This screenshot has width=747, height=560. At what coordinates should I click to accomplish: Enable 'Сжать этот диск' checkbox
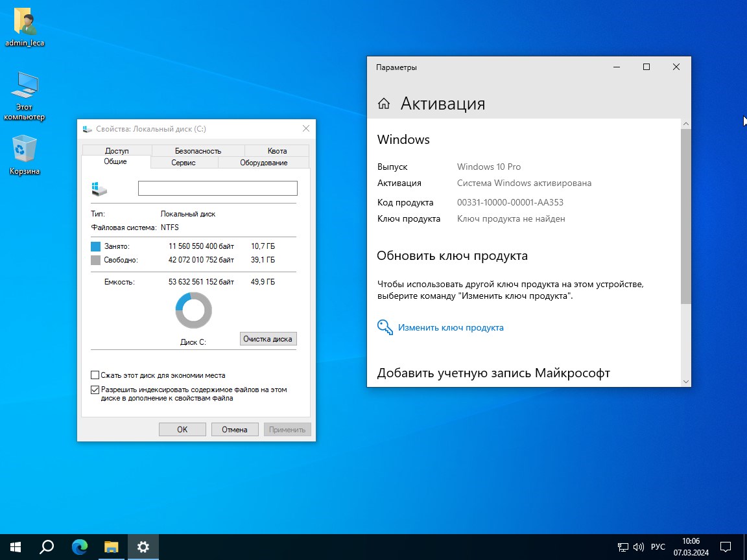(x=95, y=375)
